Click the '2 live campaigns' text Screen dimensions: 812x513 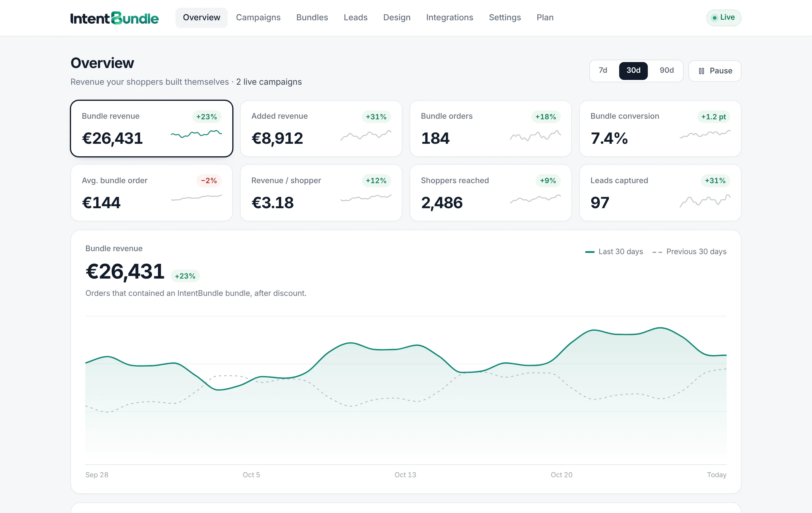pyautogui.click(x=269, y=82)
